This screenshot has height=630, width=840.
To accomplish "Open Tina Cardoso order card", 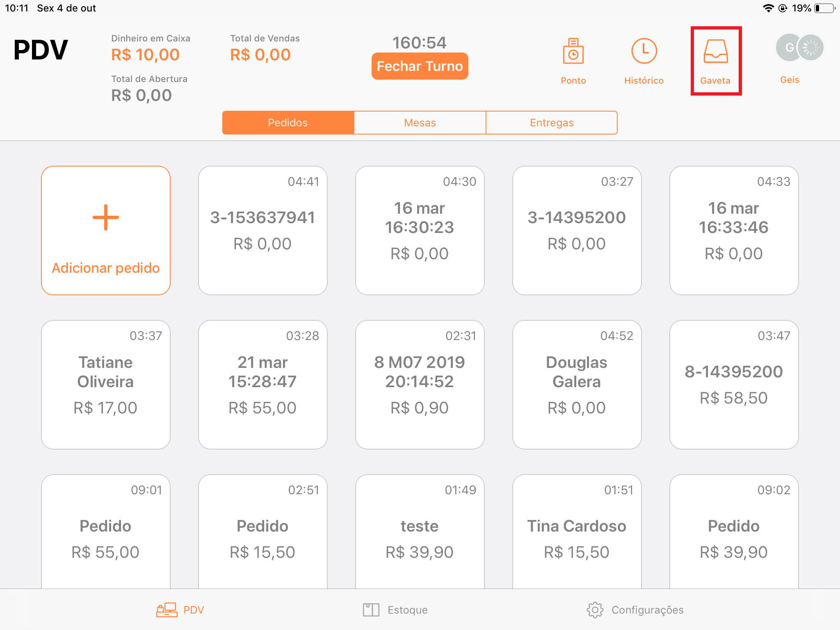I will (577, 532).
